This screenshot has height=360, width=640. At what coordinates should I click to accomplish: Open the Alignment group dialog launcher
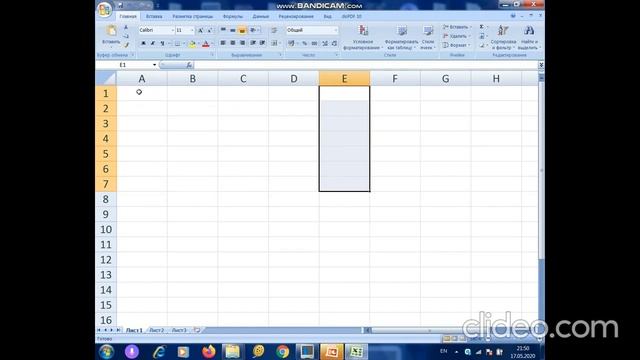[280, 55]
